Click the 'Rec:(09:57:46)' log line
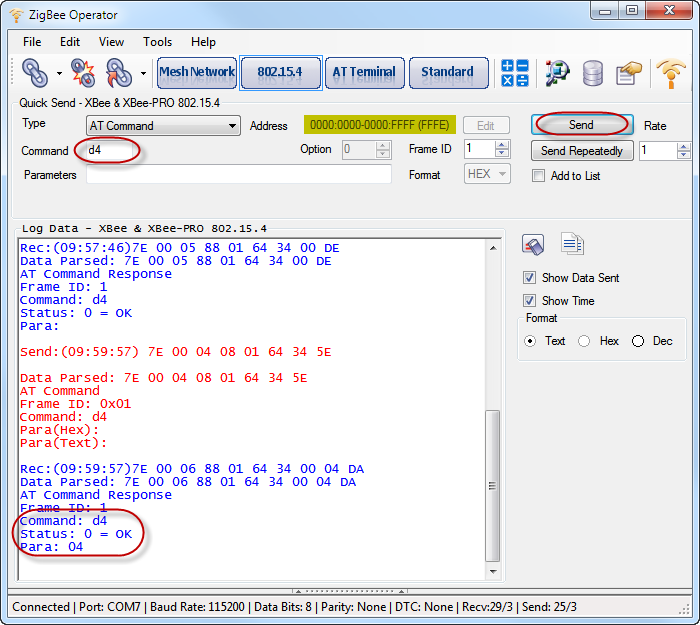Viewport: 700px width, 625px height. click(180, 248)
